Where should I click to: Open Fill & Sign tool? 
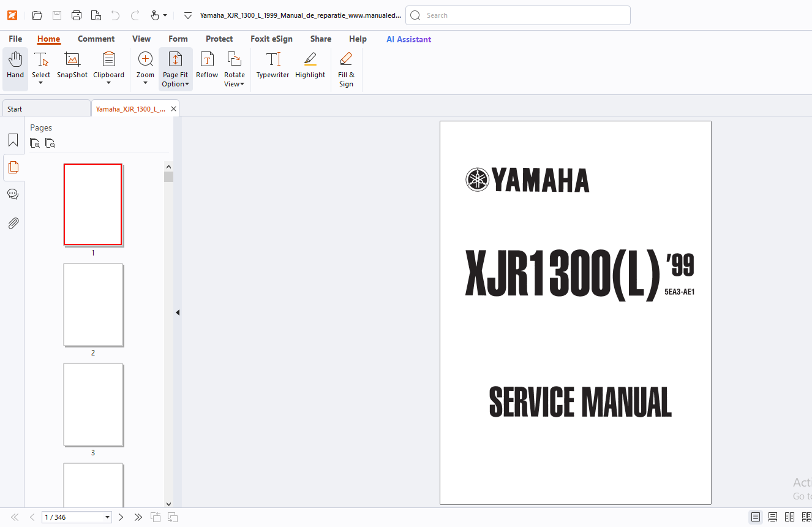[x=346, y=69]
